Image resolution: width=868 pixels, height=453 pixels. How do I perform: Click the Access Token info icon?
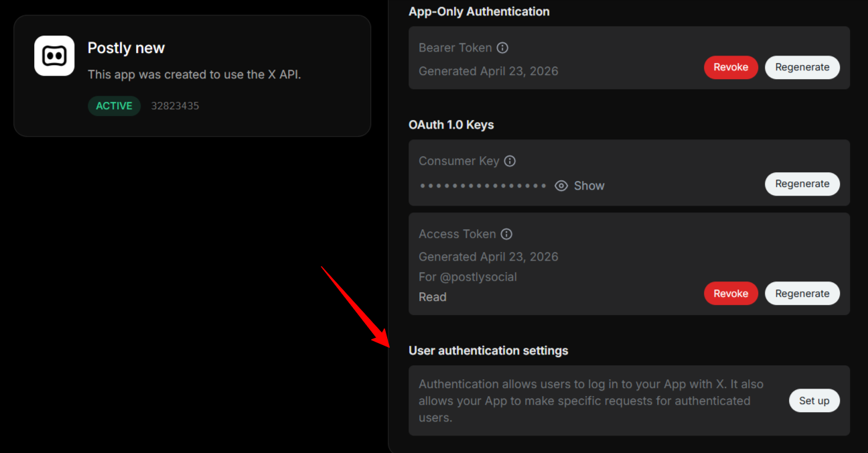coord(507,234)
